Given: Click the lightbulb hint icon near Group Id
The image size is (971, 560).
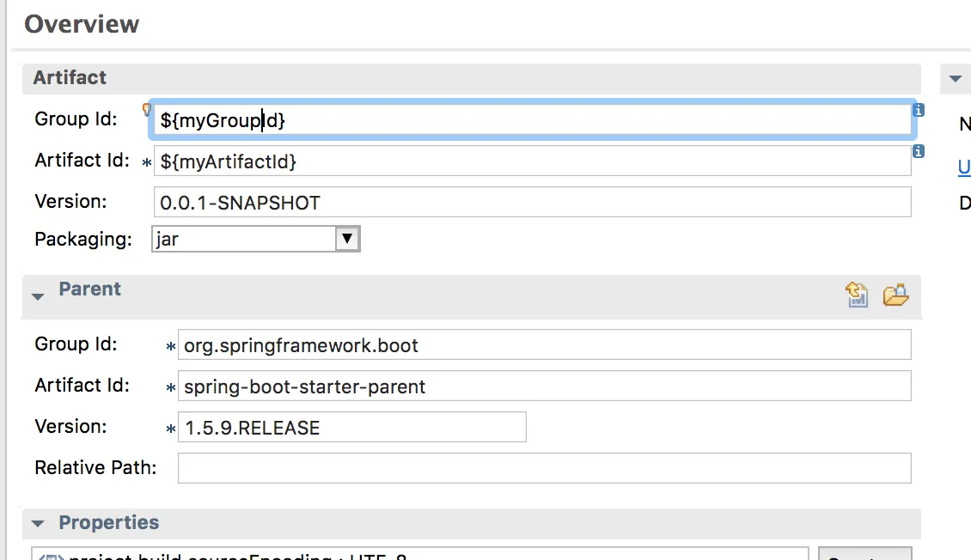Looking at the screenshot, I should point(146,109).
